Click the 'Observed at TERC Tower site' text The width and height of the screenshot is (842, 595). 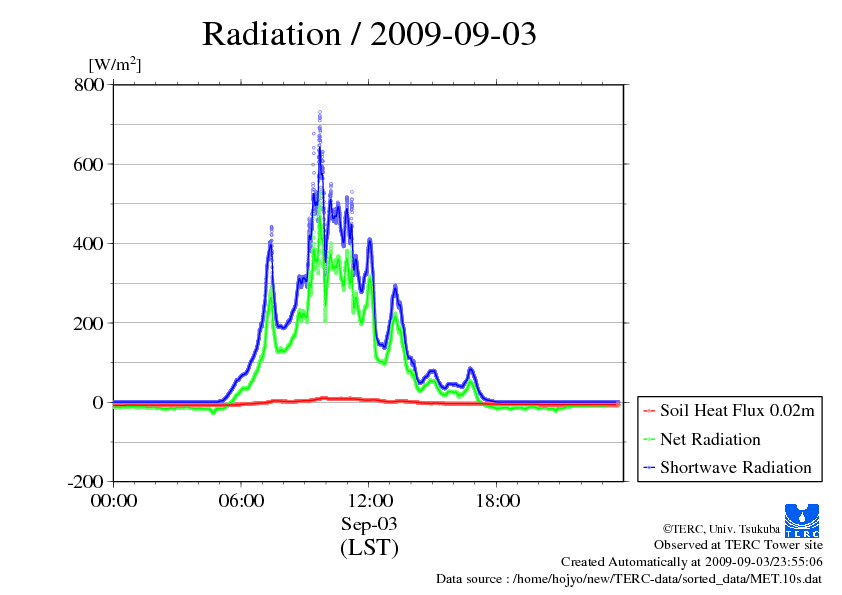click(x=738, y=545)
